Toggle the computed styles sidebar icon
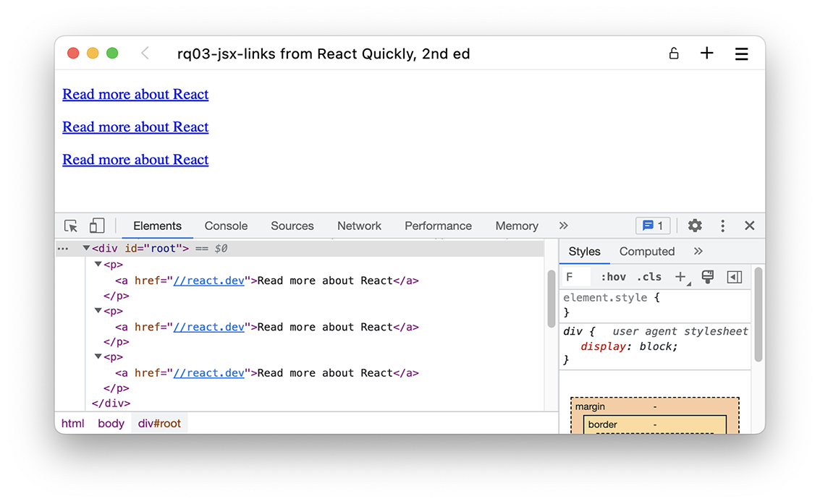Screen dimensions: 820x504 pyautogui.click(x=735, y=277)
